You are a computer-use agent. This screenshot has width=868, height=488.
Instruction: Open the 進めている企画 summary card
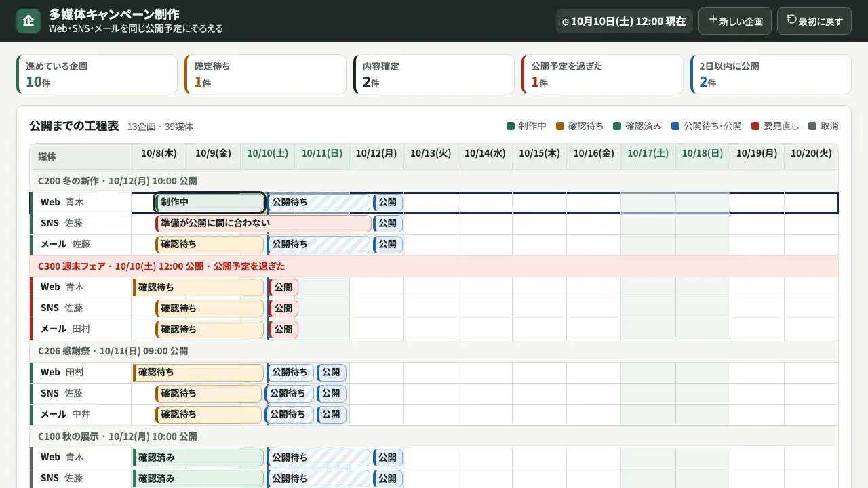pos(97,75)
